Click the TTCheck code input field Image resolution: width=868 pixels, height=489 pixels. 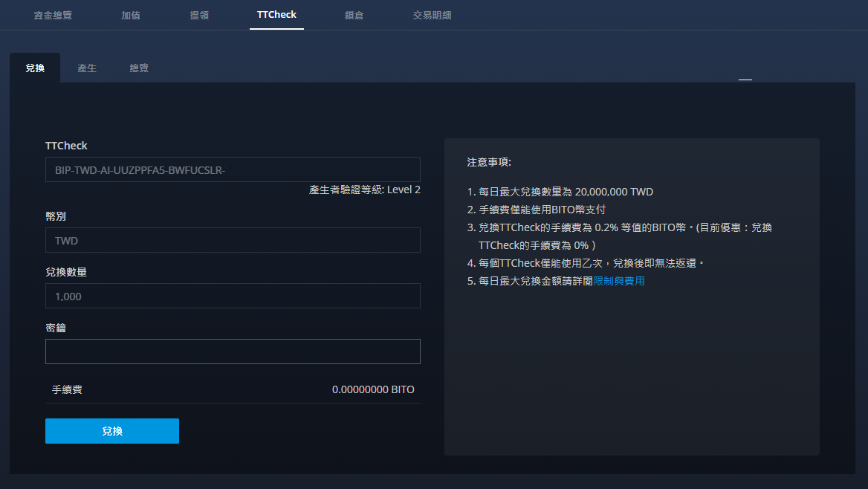coord(233,169)
